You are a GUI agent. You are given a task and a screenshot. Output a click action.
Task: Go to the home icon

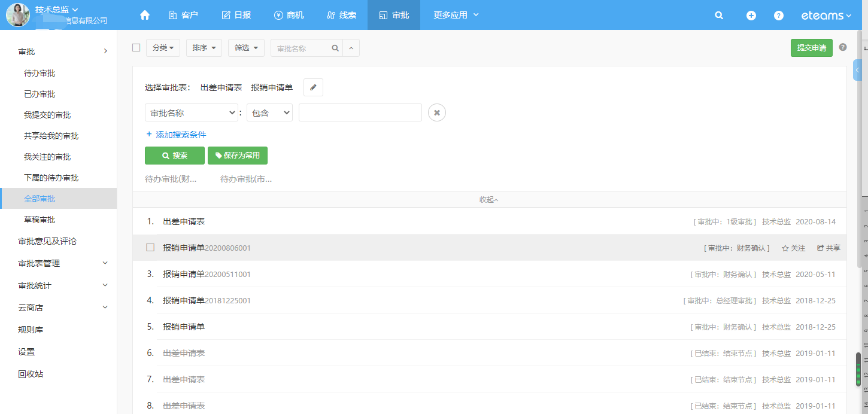click(145, 15)
